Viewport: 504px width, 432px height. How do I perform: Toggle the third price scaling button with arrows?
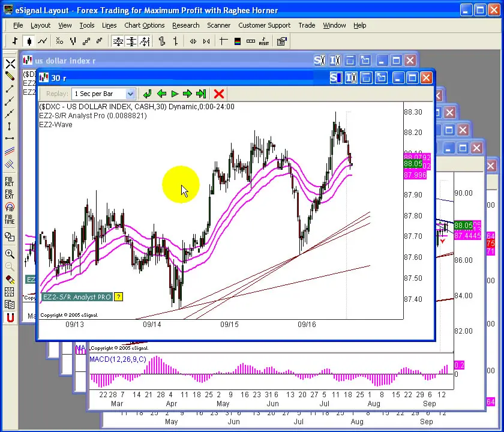pyautogui.click(x=145, y=41)
